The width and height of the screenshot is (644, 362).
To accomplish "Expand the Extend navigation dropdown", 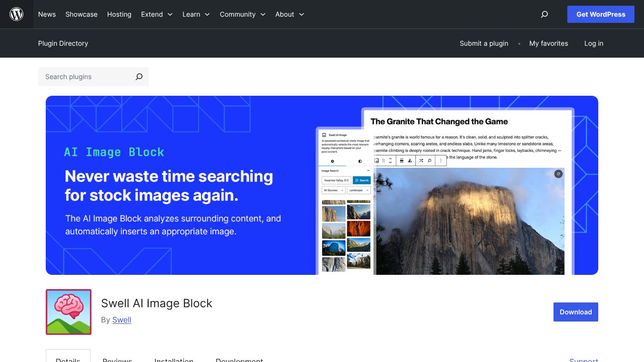I will tap(157, 14).
